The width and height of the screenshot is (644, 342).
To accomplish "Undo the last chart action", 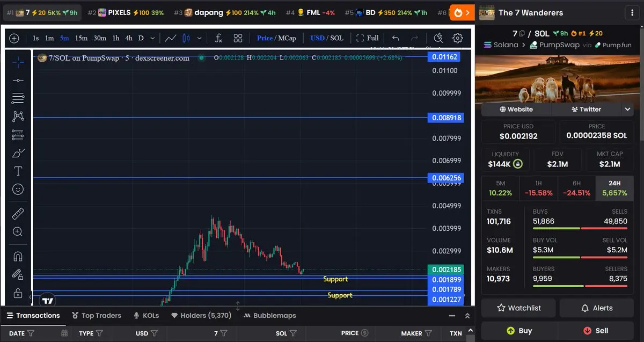I will click(396, 38).
